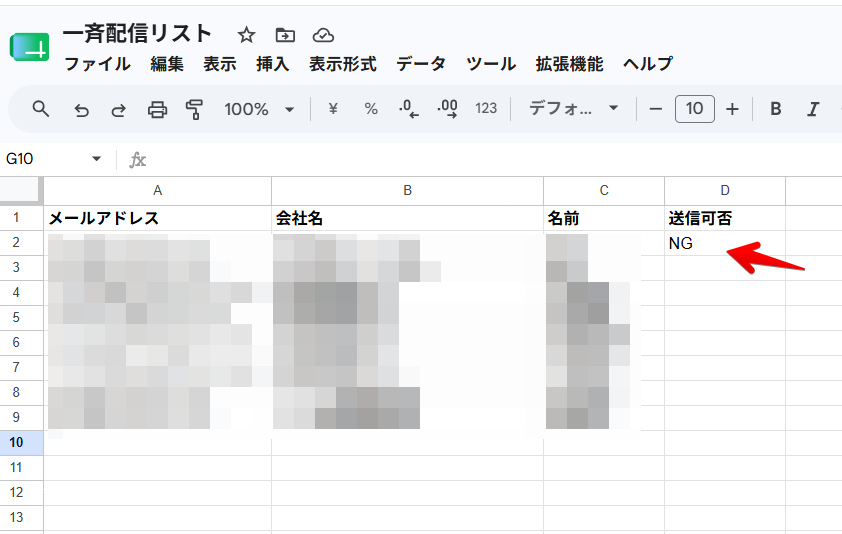Select row 6 header
Screen dimensions: 842x534
coord(21,343)
